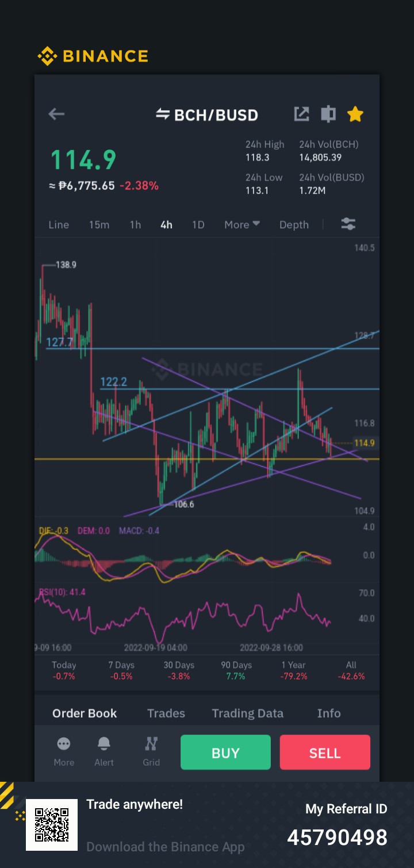Tap the swap pair icon beside BCH/BUSD
Screen dimensions: 414x868
pos(163,114)
